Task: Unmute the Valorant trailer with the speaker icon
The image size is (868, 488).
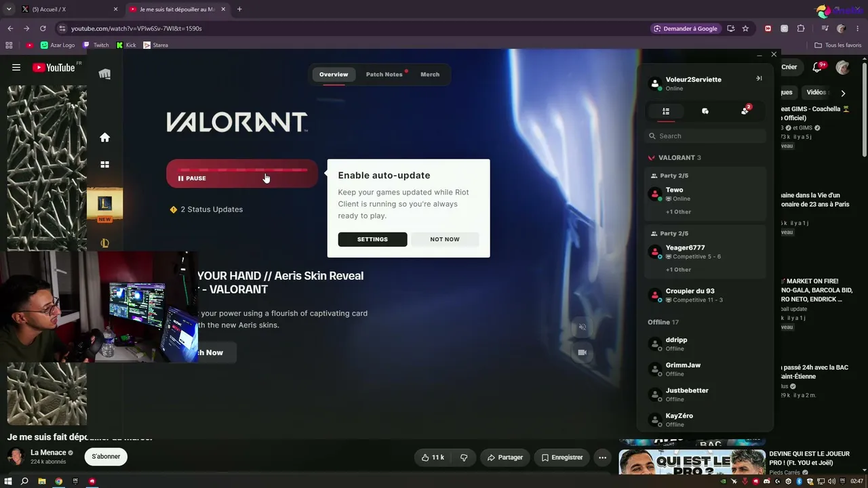Action: coord(582,327)
